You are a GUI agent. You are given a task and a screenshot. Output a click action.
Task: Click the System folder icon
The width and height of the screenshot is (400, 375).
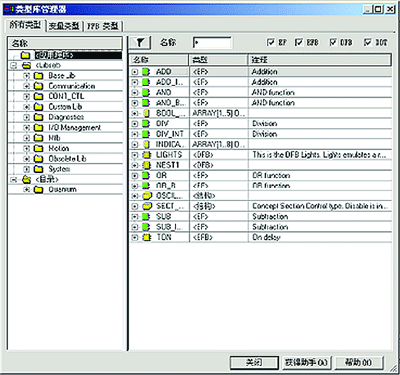click(x=39, y=169)
